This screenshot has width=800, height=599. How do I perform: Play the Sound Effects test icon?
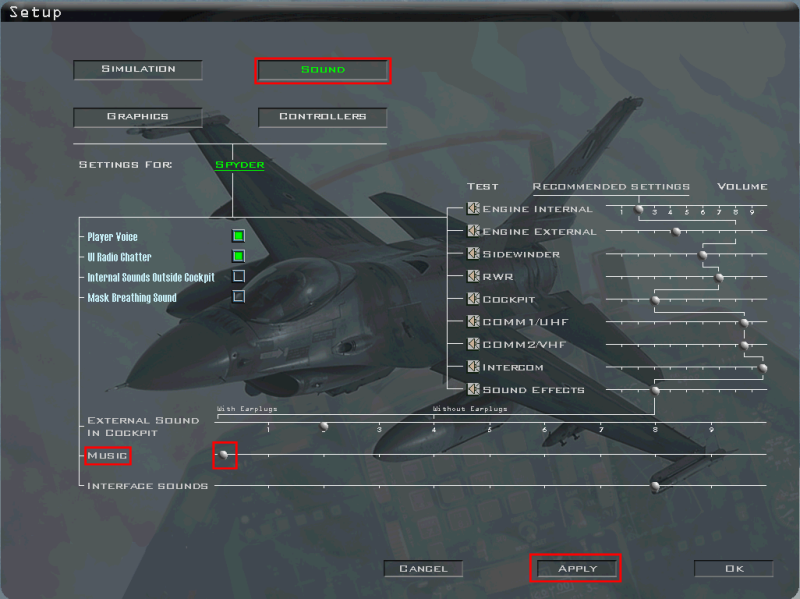pos(474,389)
